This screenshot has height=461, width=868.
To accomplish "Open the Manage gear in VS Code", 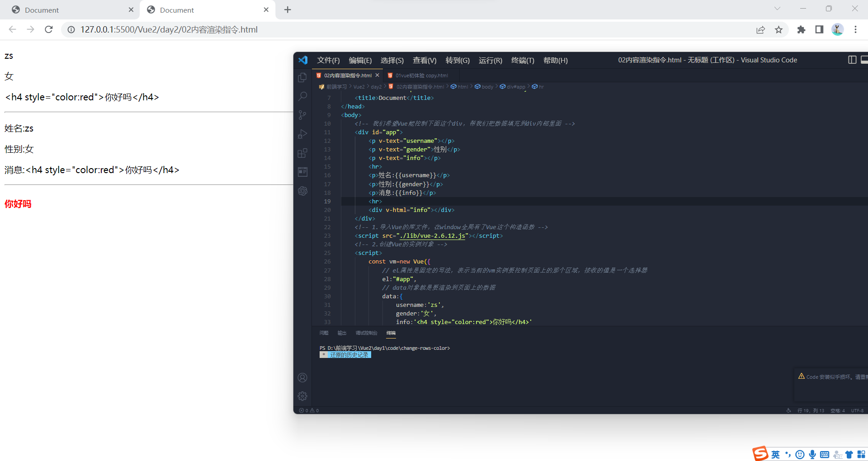I will 302,396.
